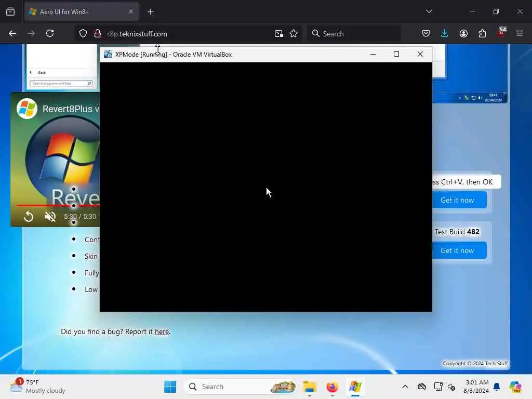Viewport: 532px width, 399px height.
Task: Click the video red progress bar
Action: click(x=58, y=206)
